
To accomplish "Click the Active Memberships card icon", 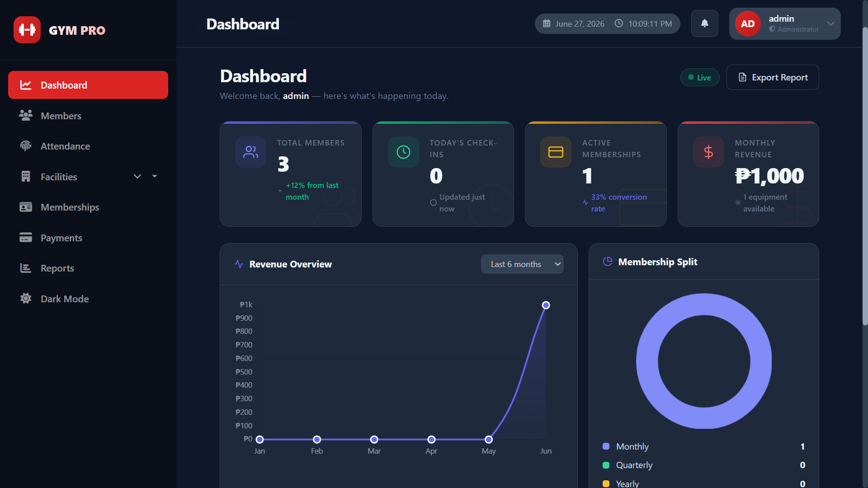I will pyautogui.click(x=556, y=152).
